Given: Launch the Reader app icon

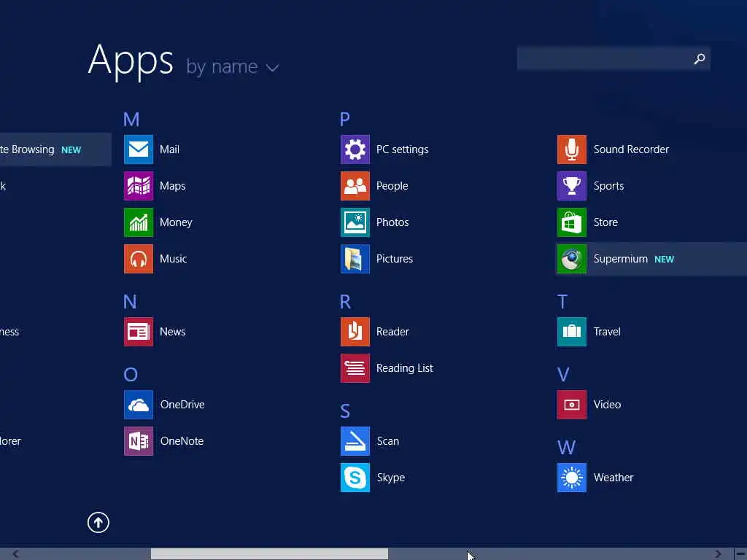Looking at the screenshot, I should pyautogui.click(x=355, y=332).
